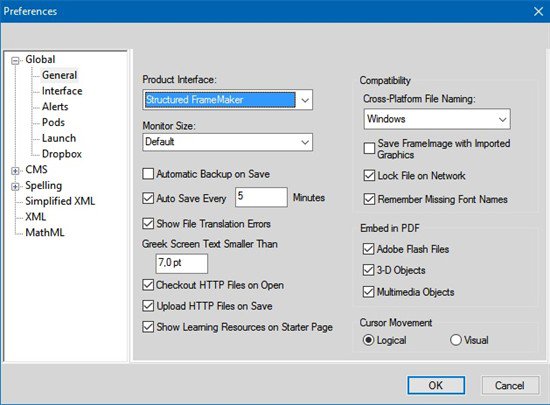The height and width of the screenshot is (405, 550).
Task: Select General in the preferences tree
Action: (x=59, y=75)
